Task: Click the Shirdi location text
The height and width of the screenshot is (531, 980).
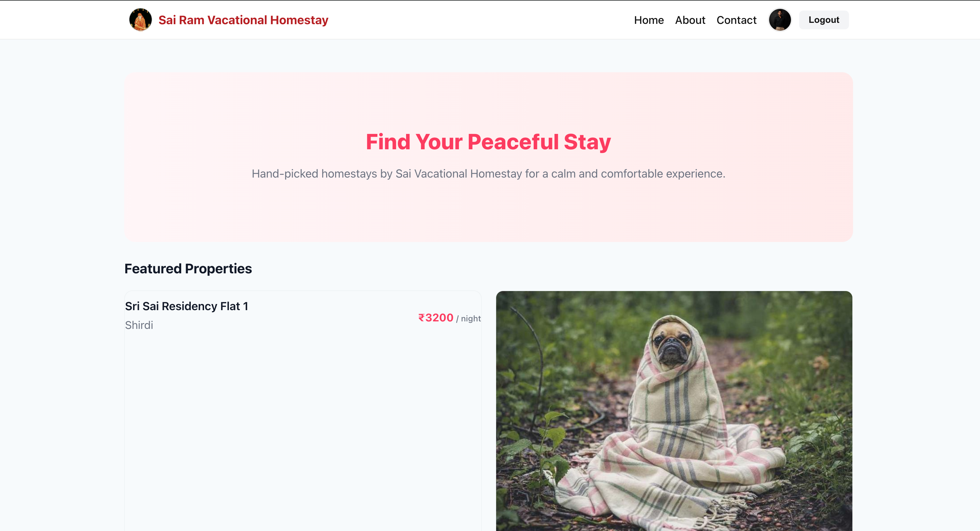Action: point(139,325)
